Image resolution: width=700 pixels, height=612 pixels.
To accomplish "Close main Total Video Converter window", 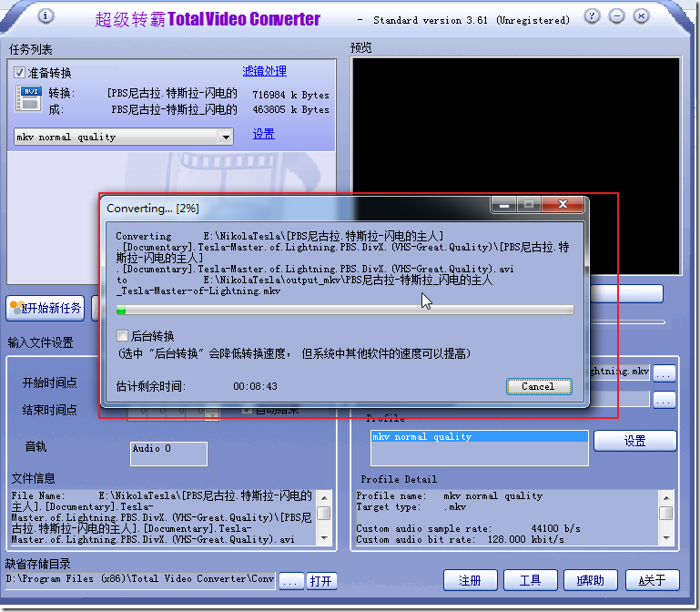I will pyautogui.click(x=641, y=16).
